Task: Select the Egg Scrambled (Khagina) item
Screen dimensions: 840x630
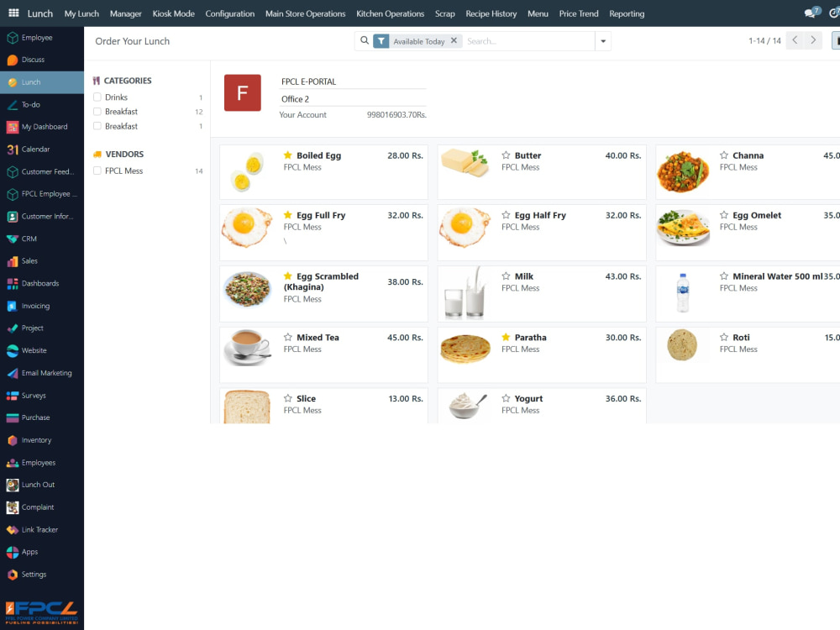Action: point(323,293)
